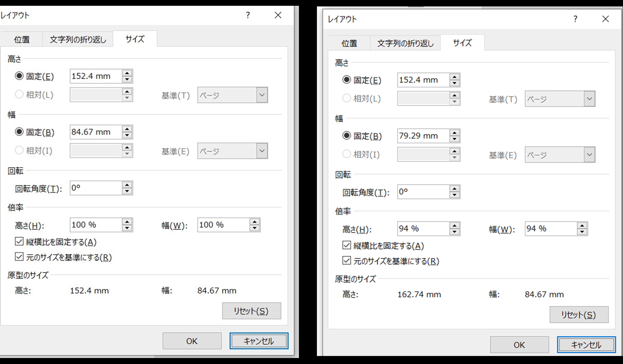Click the 152.4 mm height field in right dialog

point(424,80)
